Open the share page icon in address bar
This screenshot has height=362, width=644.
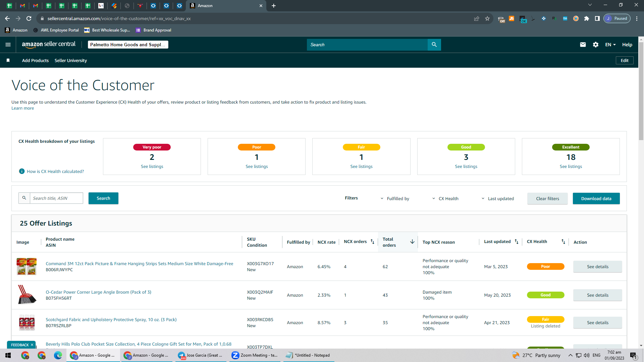coord(477,18)
